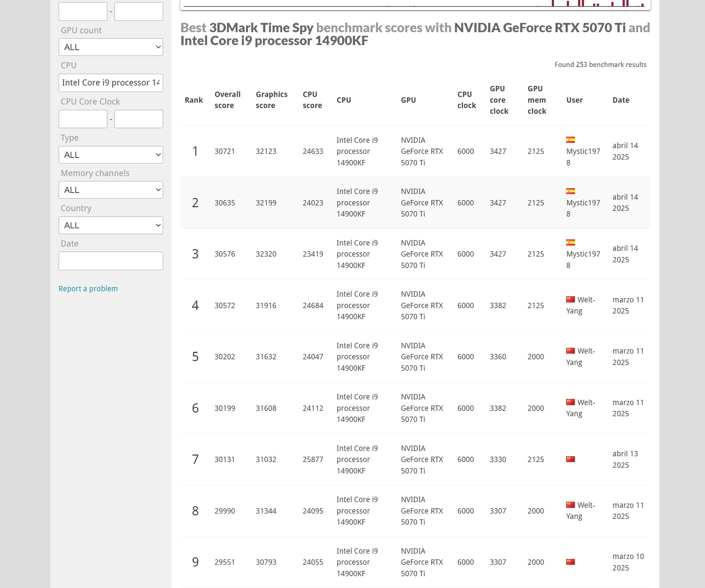This screenshot has width=705, height=588.
Task: Click Found 253 benchmark results text
Action: pos(600,65)
